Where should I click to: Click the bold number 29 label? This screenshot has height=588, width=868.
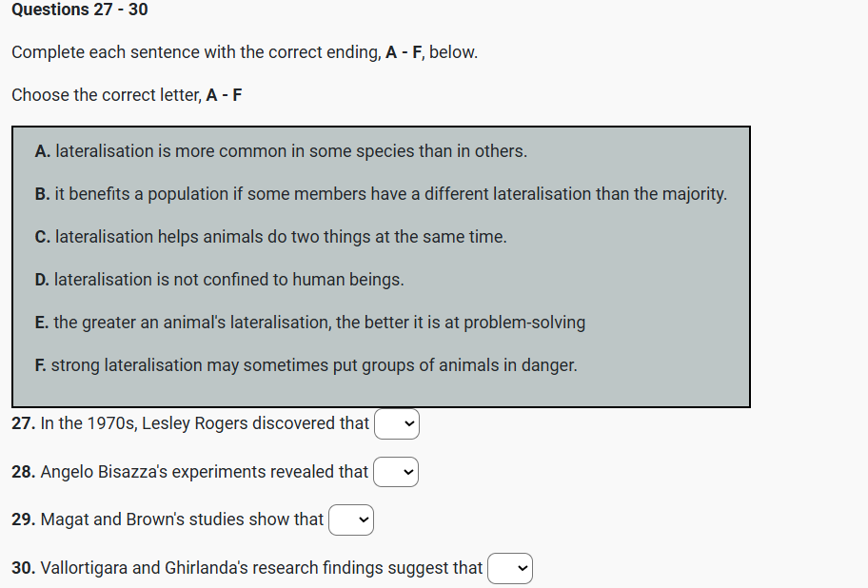click(x=23, y=519)
